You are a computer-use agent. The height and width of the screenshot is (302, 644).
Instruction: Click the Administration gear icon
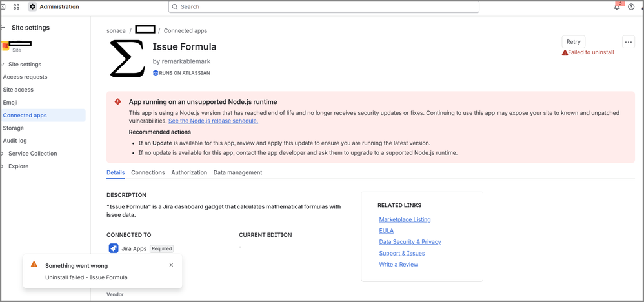pos(32,6)
